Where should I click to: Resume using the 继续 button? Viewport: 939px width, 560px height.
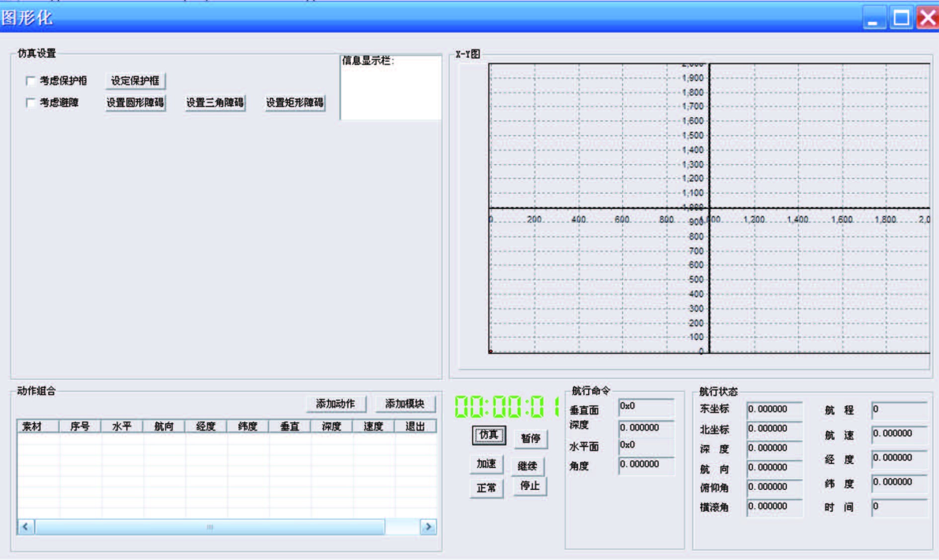[x=527, y=466]
